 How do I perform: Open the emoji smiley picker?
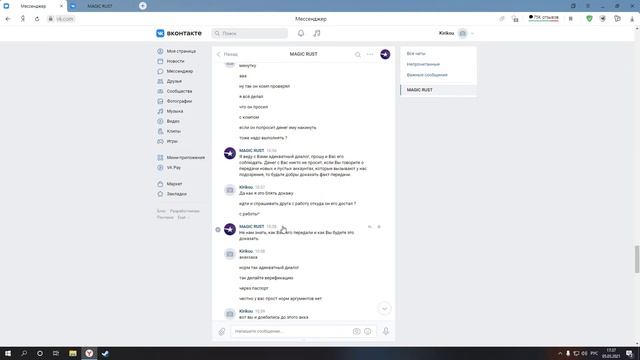pyautogui.click(x=368, y=331)
